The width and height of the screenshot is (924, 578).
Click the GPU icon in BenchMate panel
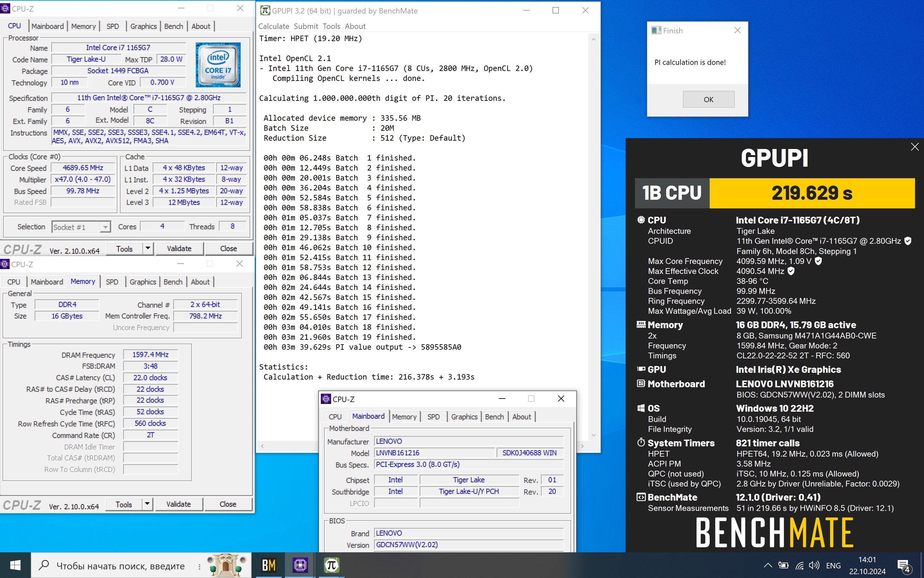641,369
